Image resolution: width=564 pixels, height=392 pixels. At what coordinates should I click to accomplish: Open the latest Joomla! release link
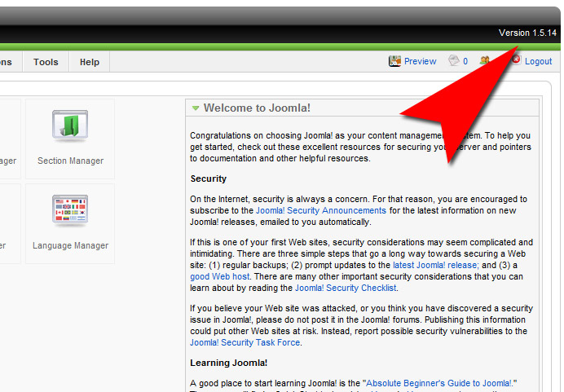point(435,265)
